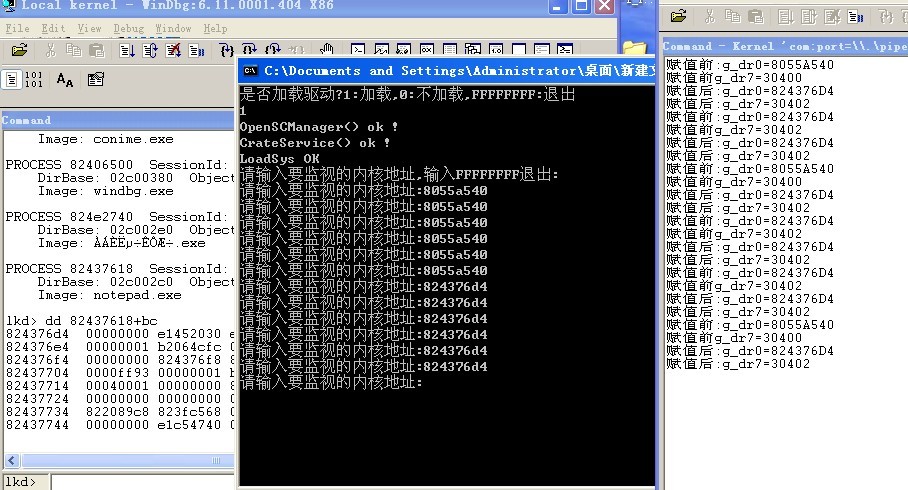Image resolution: width=908 pixels, height=490 pixels.
Task: Click the Copy icon in Local kernel toolbar
Action: pos(74,50)
